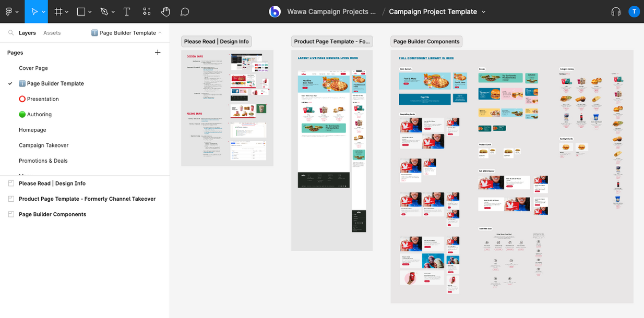Click the pizza hero banner in components frame
This screenshot has height=318, width=644.
425,81
